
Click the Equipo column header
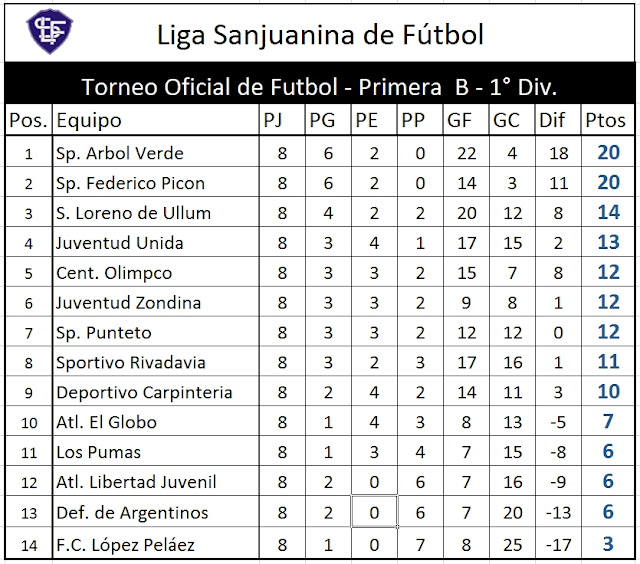click(156, 120)
